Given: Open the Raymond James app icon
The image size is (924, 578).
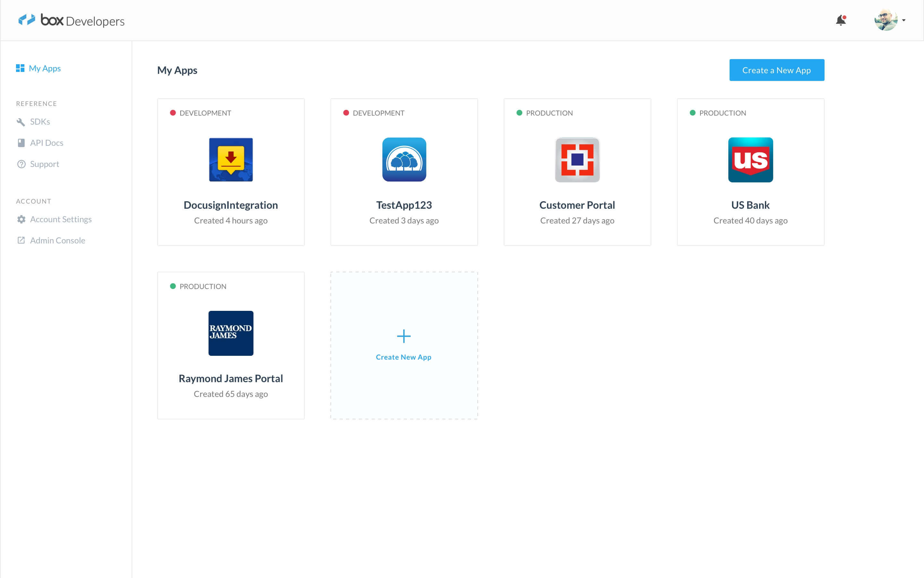Looking at the screenshot, I should (x=231, y=333).
